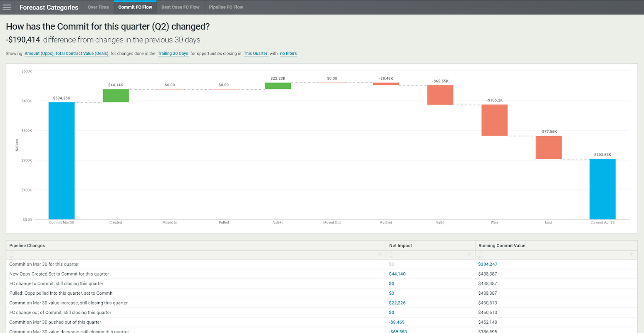Viewport: 644px width, 333px height.
Task: Open the Amount (Opps) measure selector
Action: (x=67, y=53)
